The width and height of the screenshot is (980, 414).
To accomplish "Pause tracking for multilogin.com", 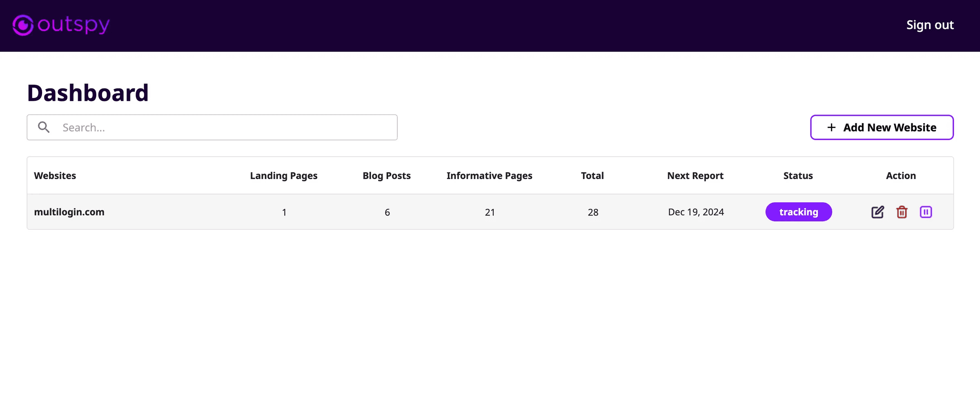I will (926, 212).
